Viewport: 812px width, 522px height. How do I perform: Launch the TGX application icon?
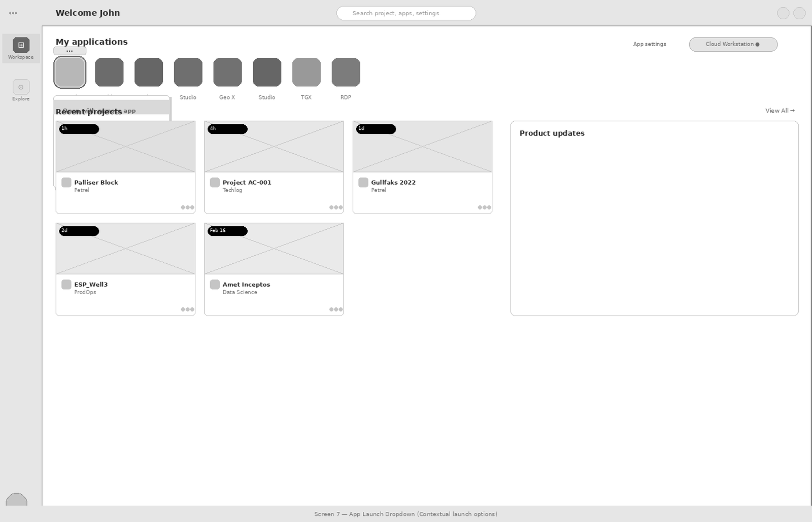tap(306, 72)
